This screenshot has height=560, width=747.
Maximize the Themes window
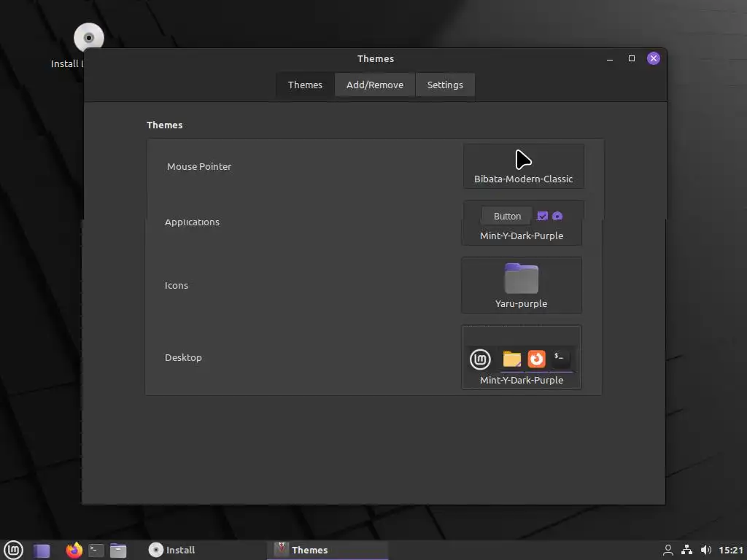(632, 58)
